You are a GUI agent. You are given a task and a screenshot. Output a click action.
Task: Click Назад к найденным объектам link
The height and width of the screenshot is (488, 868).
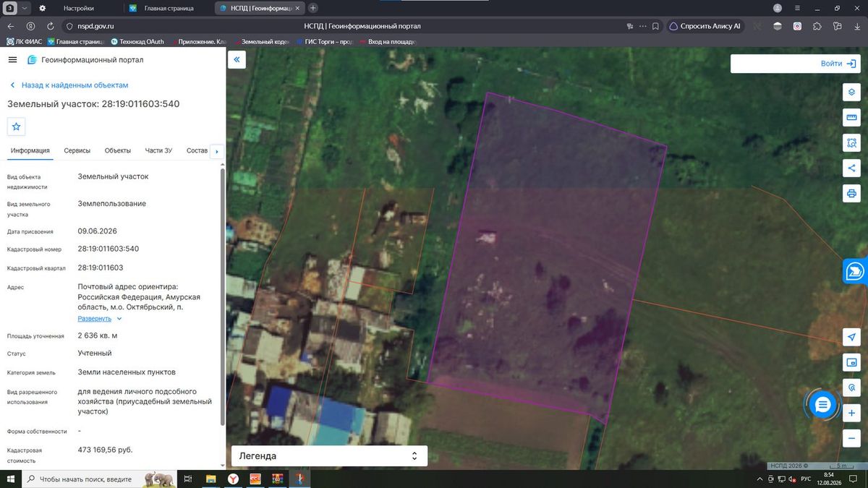(x=68, y=85)
